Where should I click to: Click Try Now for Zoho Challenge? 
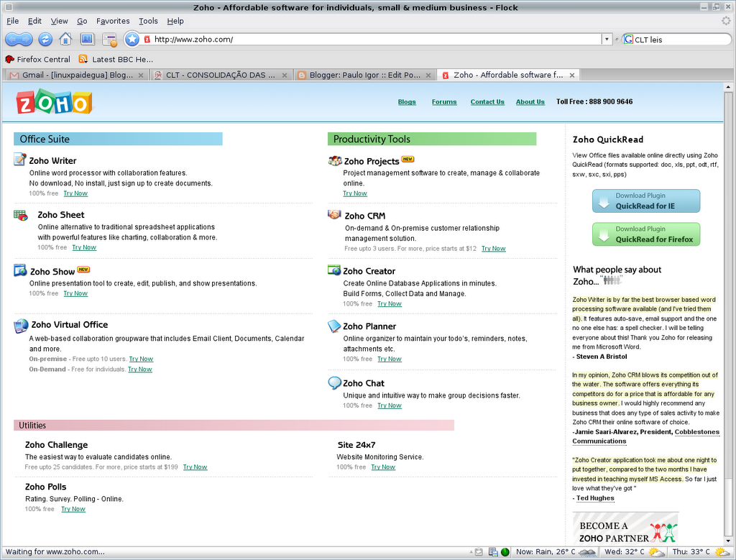tap(195, 467)
